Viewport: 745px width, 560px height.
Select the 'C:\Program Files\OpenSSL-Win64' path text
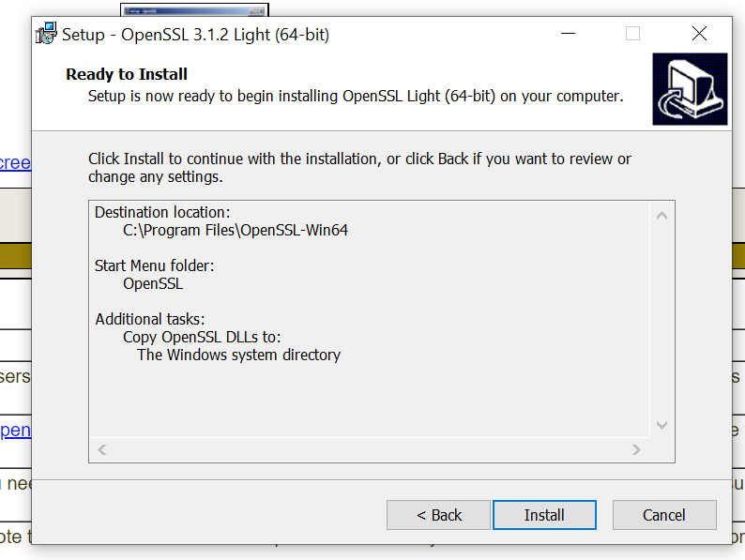236,231
